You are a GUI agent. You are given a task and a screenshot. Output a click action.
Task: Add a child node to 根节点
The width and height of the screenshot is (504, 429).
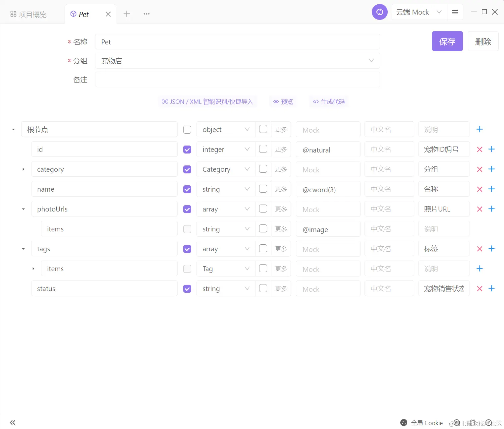click(x=479, y=129)
